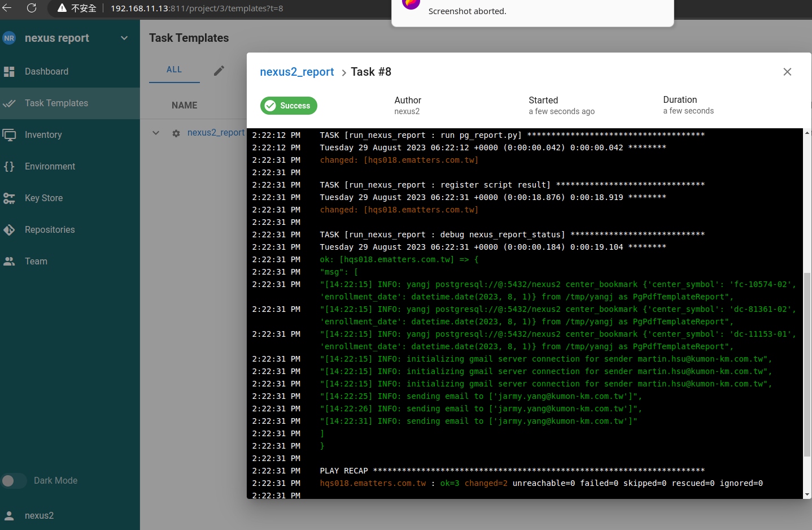
Task: Click the NR project avatar badge
Action: 9,38
